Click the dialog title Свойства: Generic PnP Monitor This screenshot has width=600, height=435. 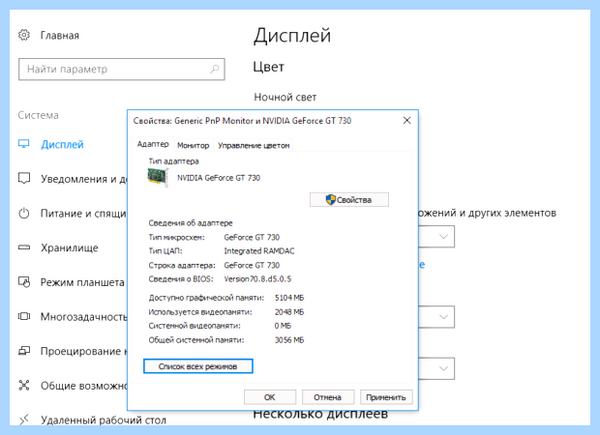242,121
